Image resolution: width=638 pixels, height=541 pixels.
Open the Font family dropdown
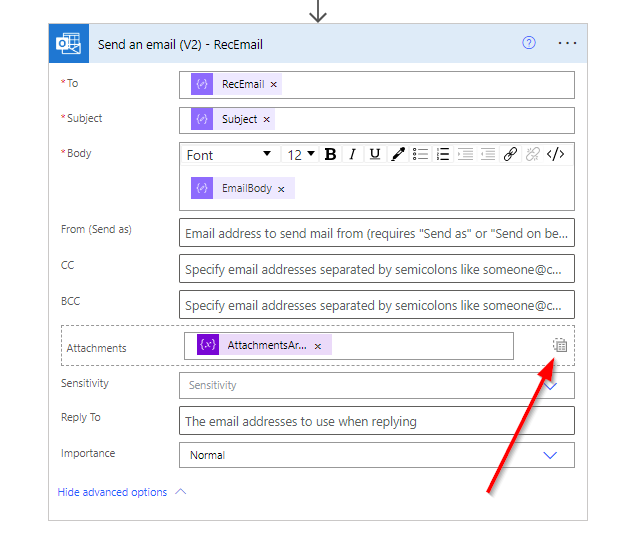230,155
